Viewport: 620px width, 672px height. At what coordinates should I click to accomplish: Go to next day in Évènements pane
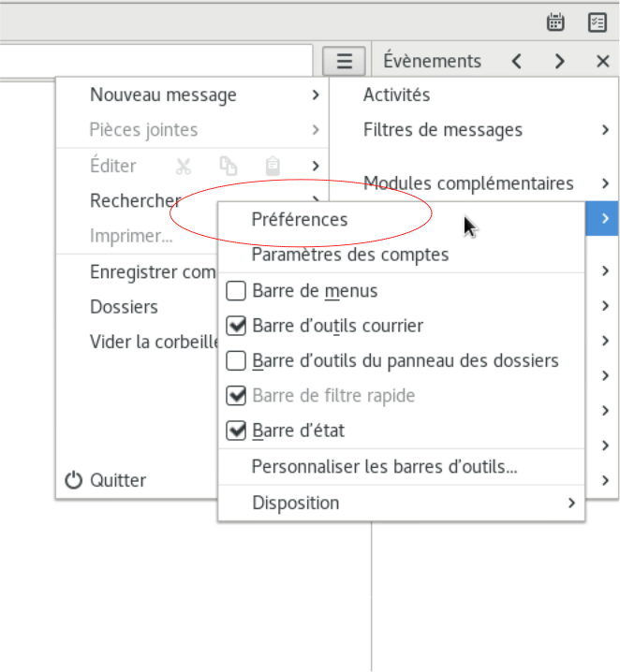(559, 61)
